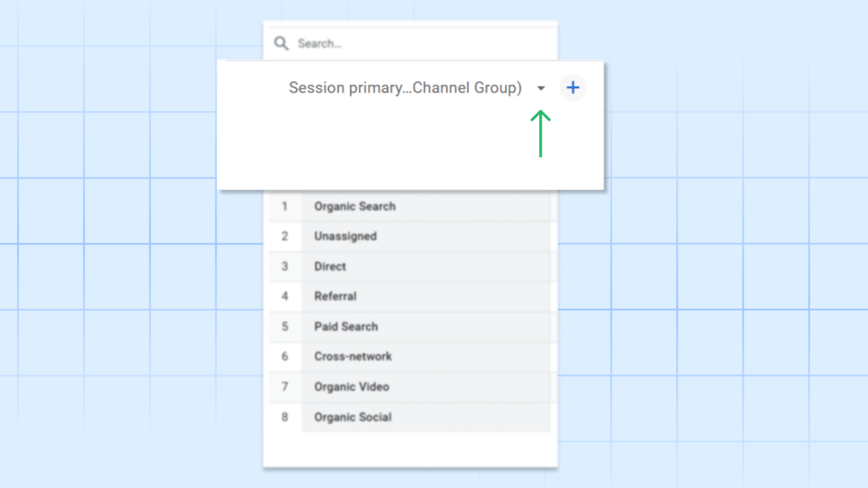The image size is (868, 488).
Task: Click the Session primary dimension header text
Action: [x=404, y=87]
